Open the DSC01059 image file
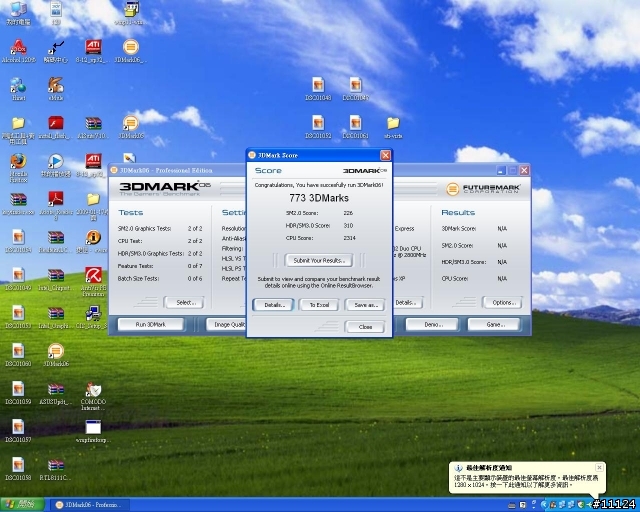Image resolution: width=640 pixels, height=512 pixels. coord(18,393)
